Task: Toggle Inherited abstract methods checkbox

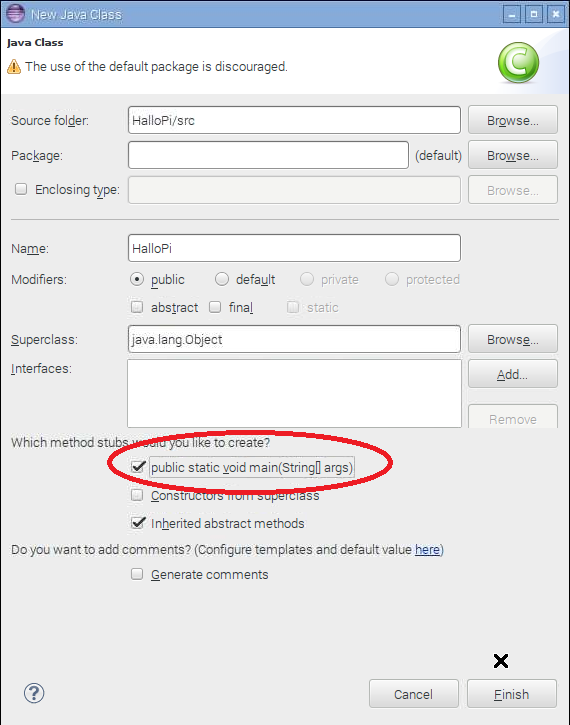Action: tap(138, 523)
